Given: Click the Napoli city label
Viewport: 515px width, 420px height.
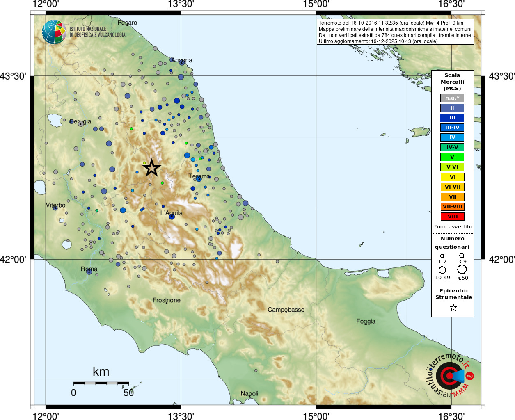Looking at the screenshot, I should tap(249, 393).
